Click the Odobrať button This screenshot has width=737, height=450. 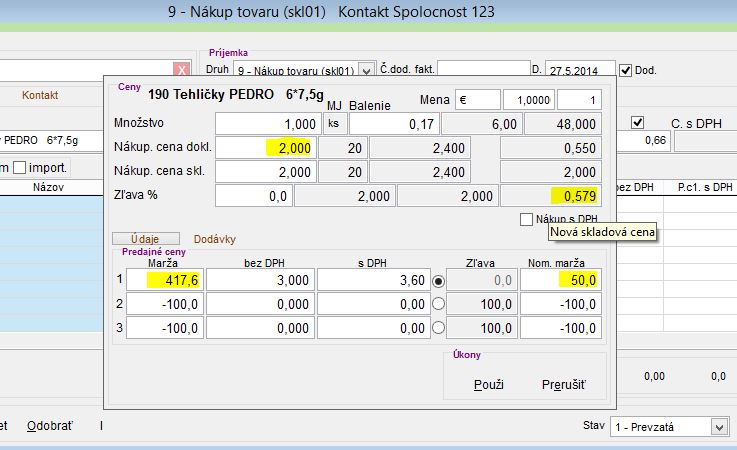(48, 425)
